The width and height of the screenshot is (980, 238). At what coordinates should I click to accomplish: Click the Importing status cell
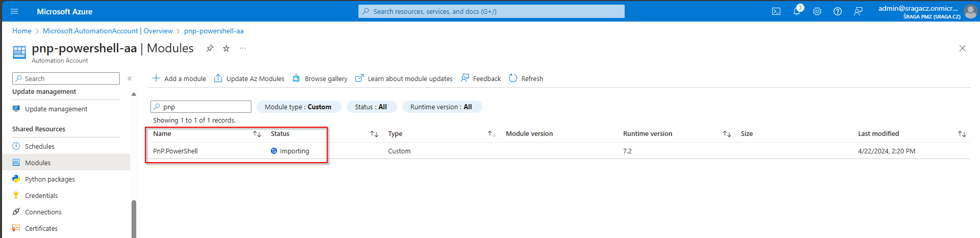click(290, 151)
